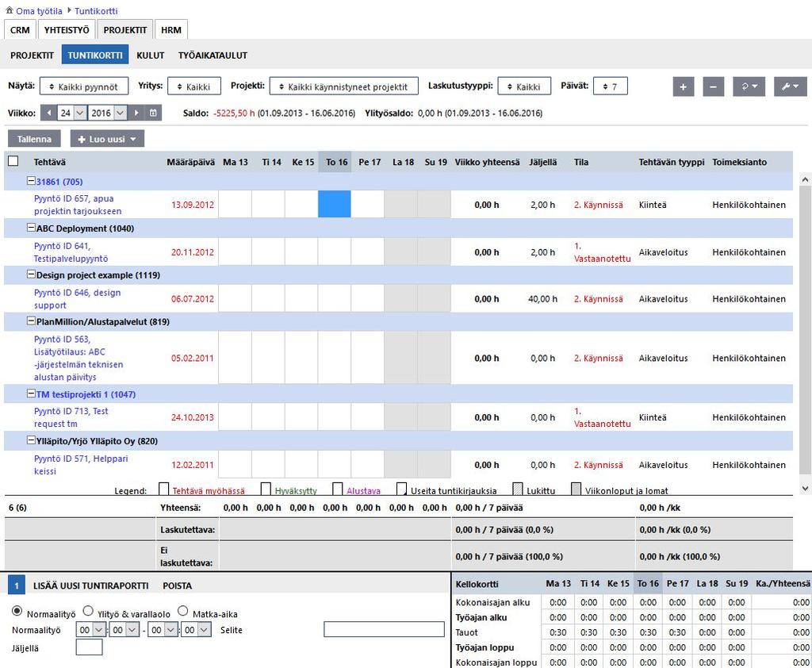This screenshot has height=668, width=812.
Task: Open the refresh icon dropdown button
Action: (749, 86)
